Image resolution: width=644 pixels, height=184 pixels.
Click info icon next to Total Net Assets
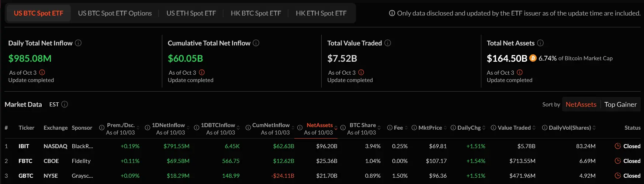point(540,43)
